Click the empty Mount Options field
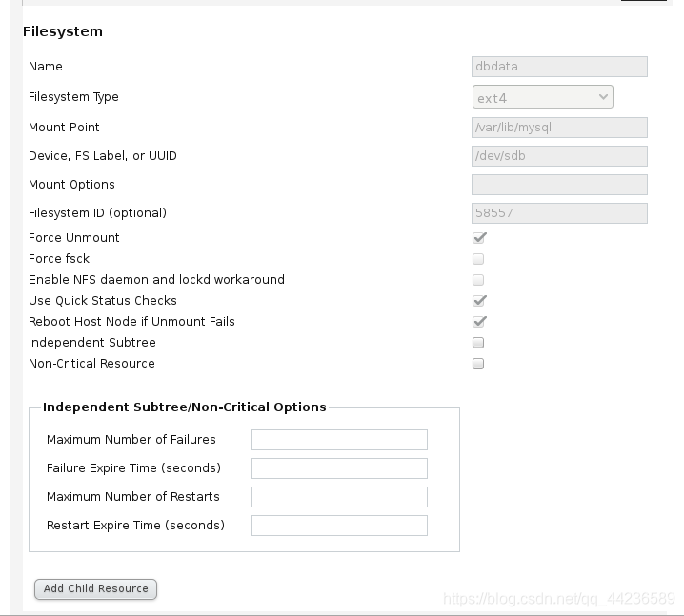The image size is (684, 616). 559,185
